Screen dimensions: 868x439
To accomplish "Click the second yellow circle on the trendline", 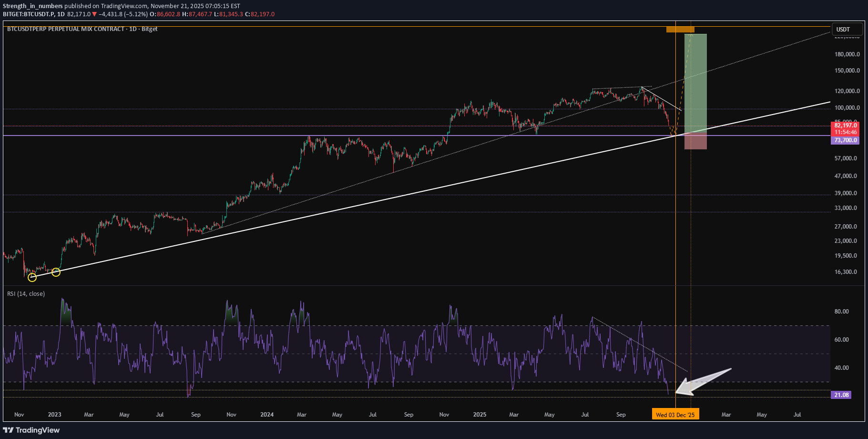I will (x=56, y=272).
